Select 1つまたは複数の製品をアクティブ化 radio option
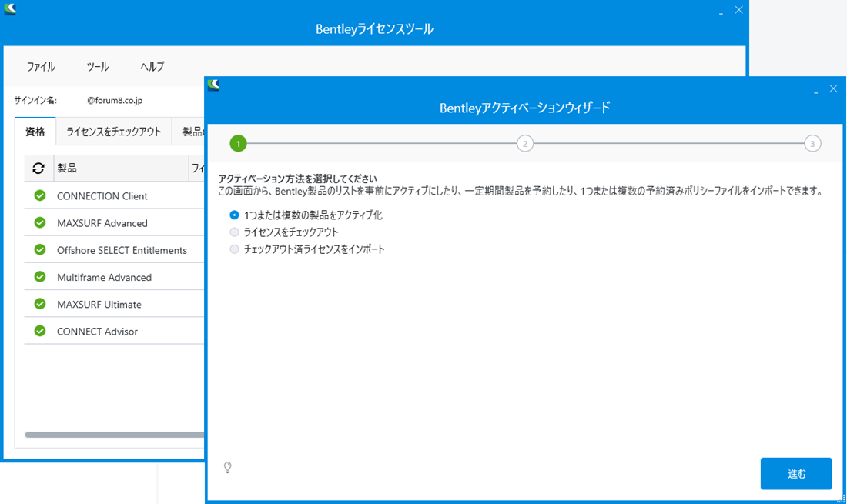This screenshot has width=847, height=504. (x=234, y=215)
